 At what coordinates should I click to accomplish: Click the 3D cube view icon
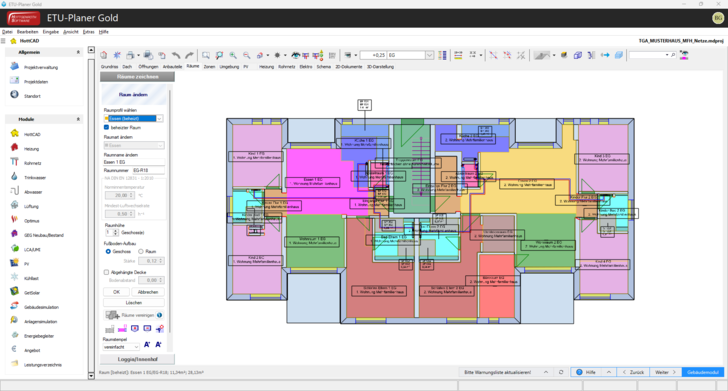pos(578,55)
